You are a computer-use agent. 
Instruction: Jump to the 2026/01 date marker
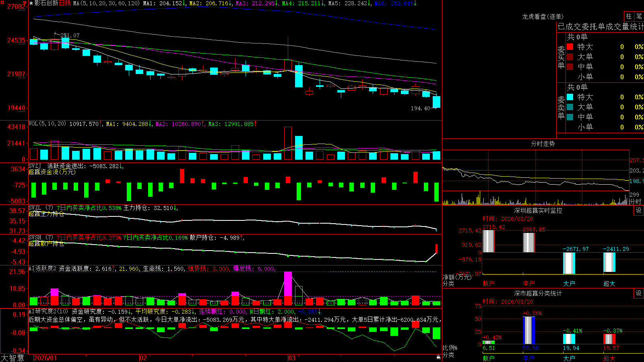point(45,358)
